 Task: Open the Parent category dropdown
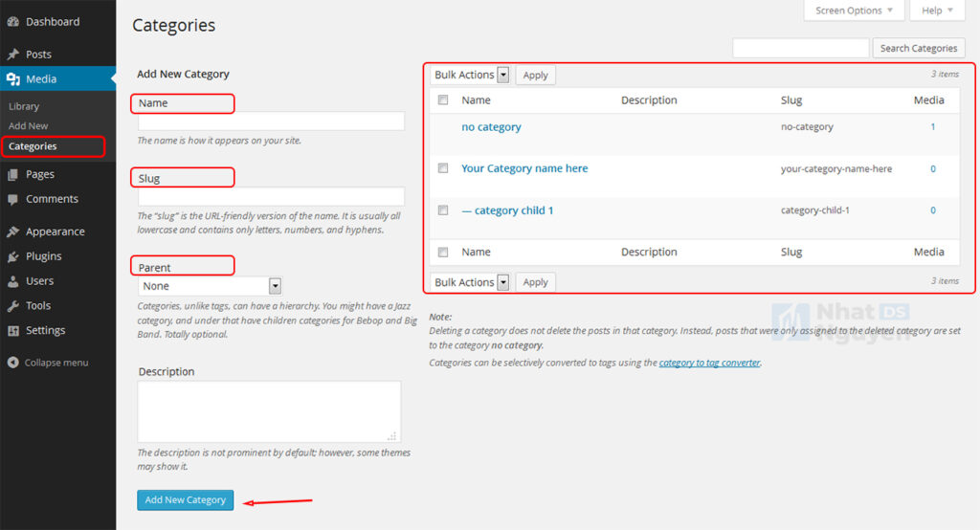pos(210,286)
